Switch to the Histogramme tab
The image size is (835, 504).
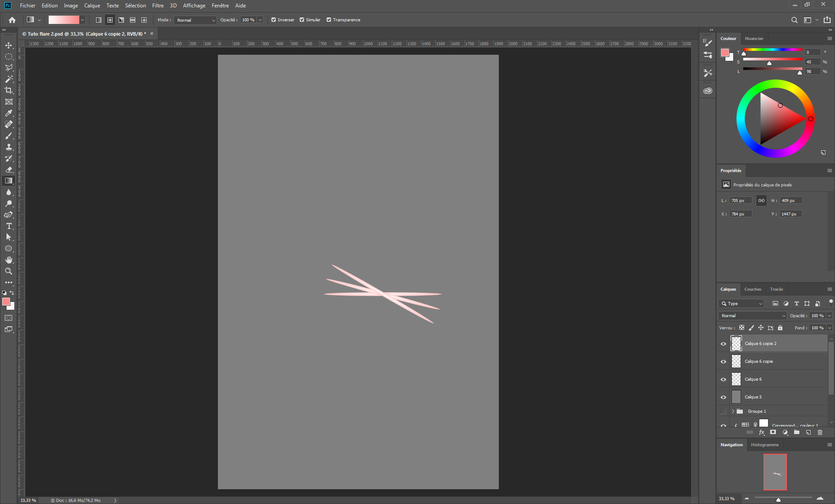pos(765,445)
